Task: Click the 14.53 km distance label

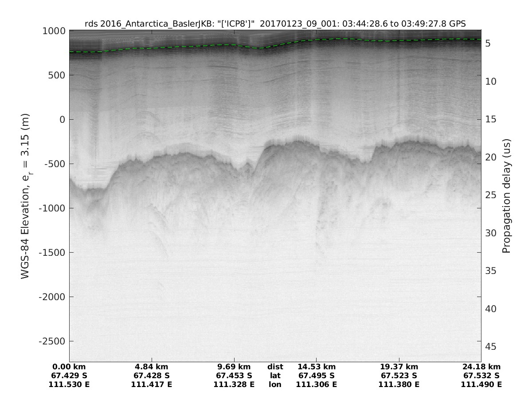Action: point(317,367)
